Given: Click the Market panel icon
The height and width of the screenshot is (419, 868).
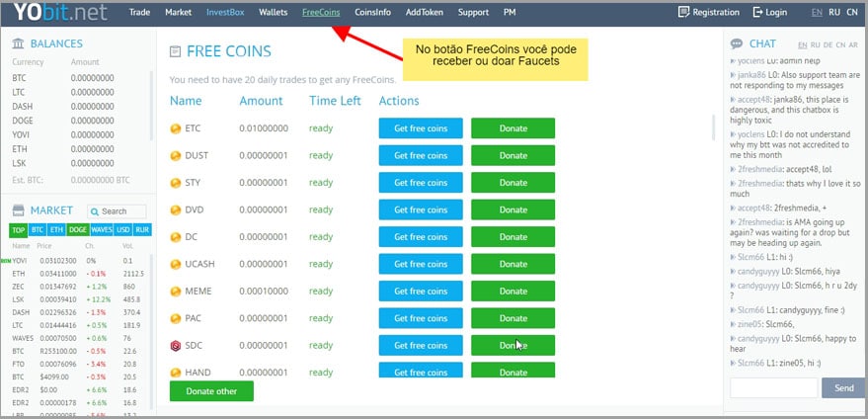Looking at the screenshot, I should [x=18, y=210].
